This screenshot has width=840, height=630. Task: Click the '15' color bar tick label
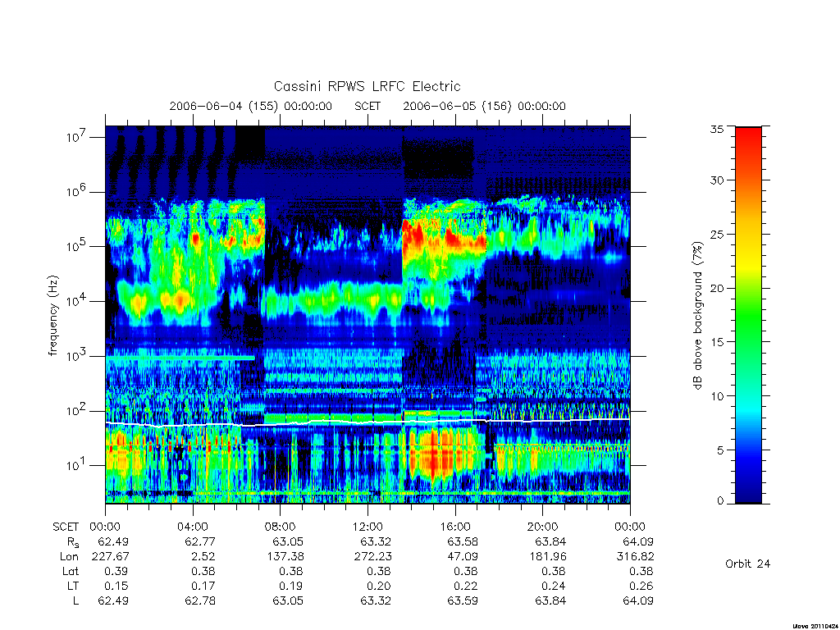[x=716, y=341]
